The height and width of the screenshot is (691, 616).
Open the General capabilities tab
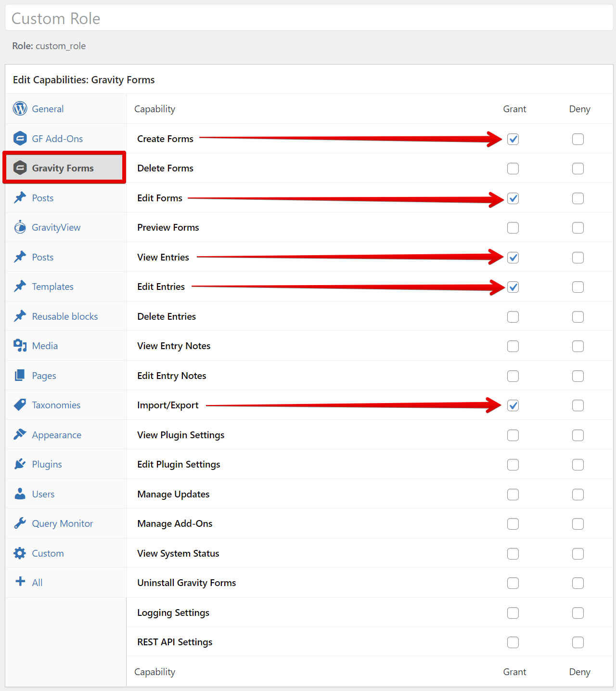tap(66, 109)
